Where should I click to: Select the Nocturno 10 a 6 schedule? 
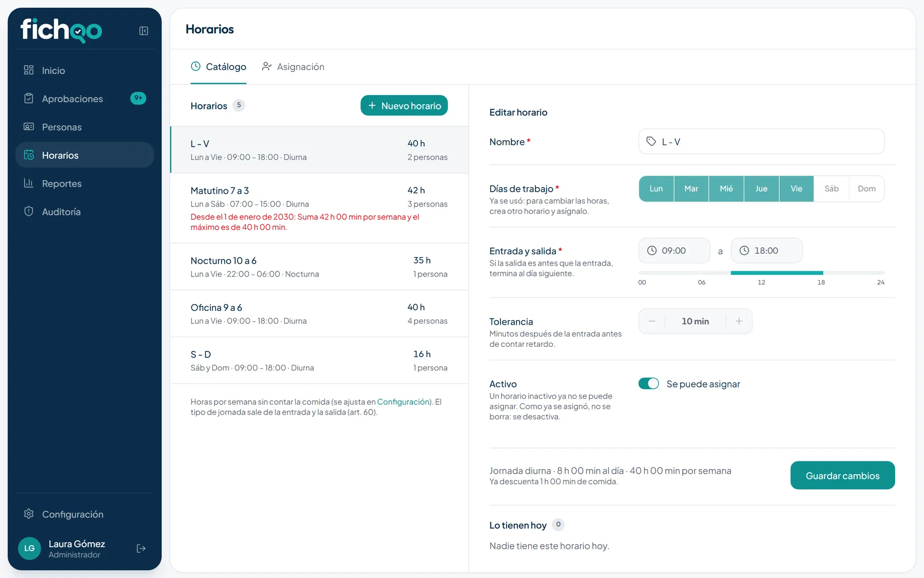[x=319, y=267]
